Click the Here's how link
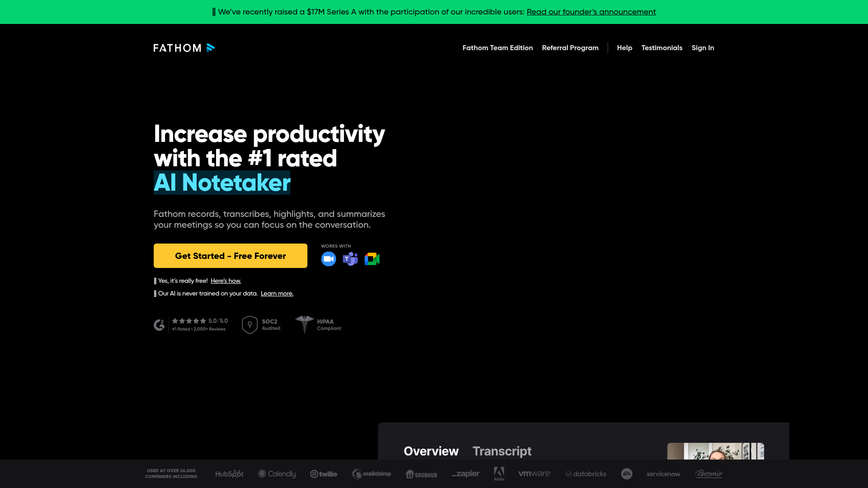Viewport: 868px width, 488px height. [x=226, y=281]
